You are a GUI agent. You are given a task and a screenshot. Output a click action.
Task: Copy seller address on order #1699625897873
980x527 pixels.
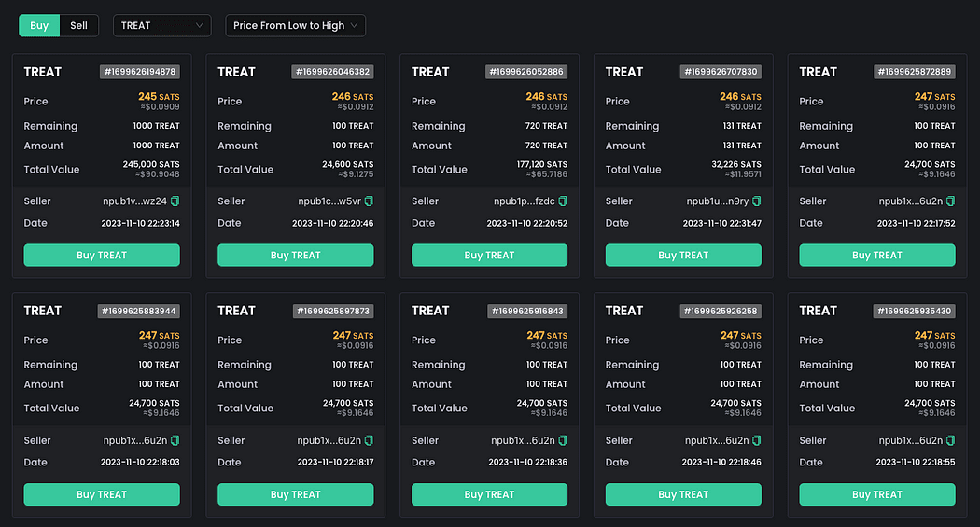(x=369, y=440)
